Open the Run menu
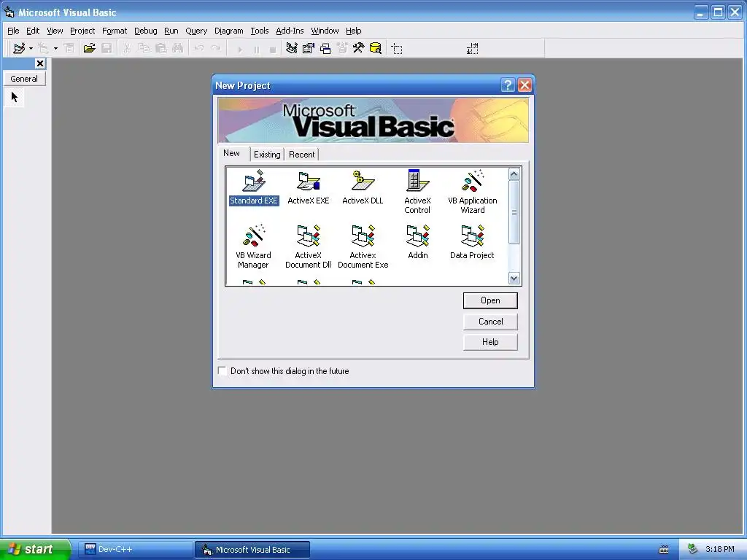The height and width of the screenshot is (560, 747). [x=171, y=31]
